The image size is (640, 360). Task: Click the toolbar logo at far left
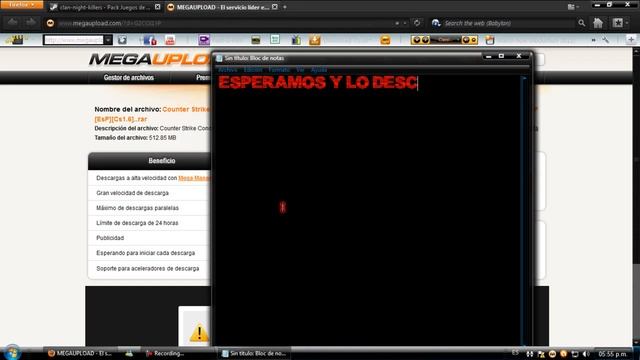(x=16, y=40)
